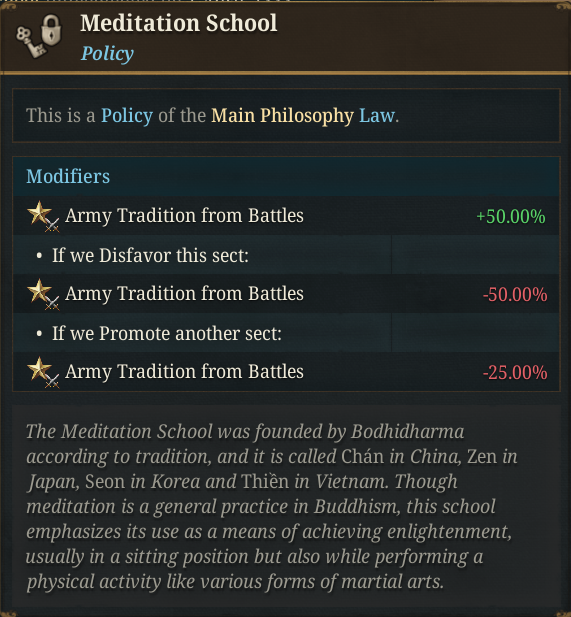Select the Meditation School title

[x=179, y=23]
